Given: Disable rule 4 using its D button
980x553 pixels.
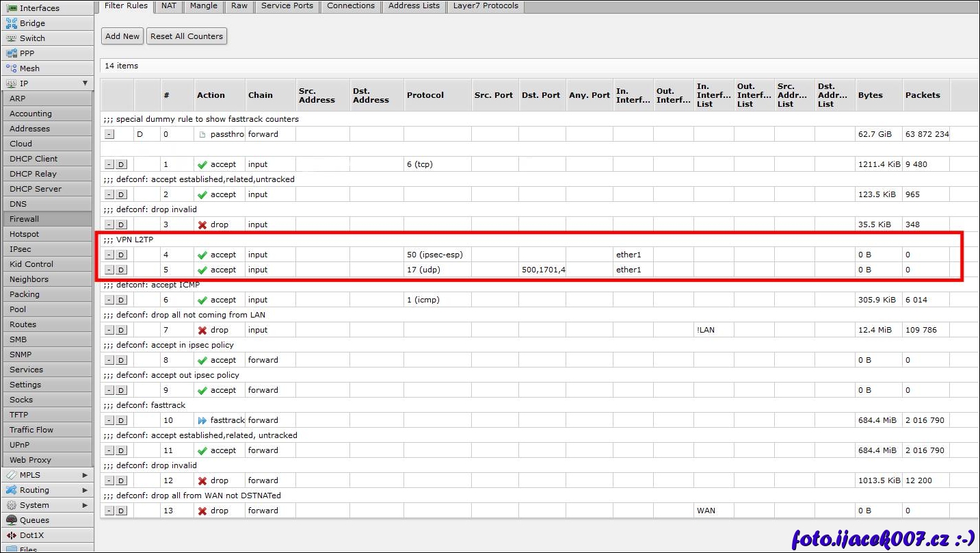Looking at the screenshot, I should [x=121, y=255].
